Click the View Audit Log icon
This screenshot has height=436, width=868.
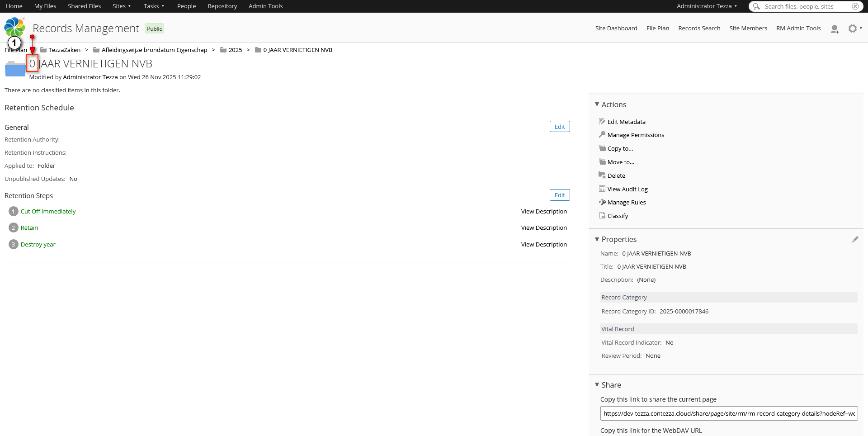(x=602, y=189)
